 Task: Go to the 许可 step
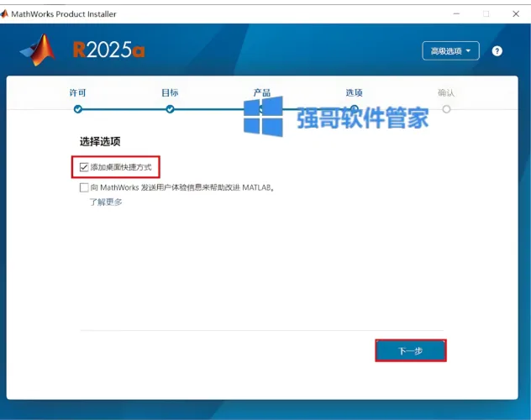click(x=77, y=92)
